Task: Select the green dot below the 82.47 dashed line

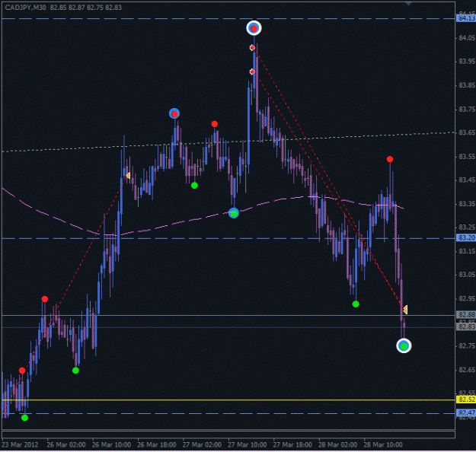Action: [x=25, y=418]
